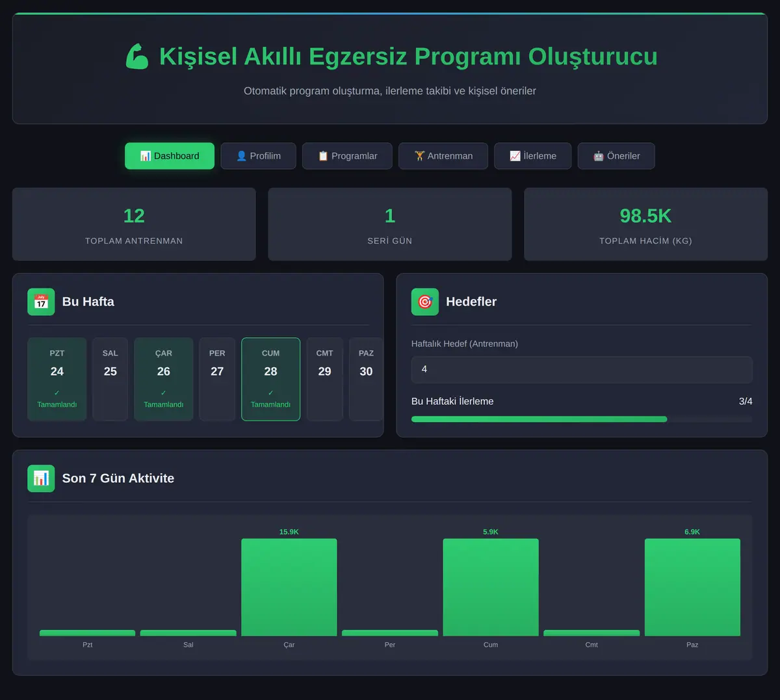Click the "Son 7 Gün Aktivite" heading
The width and height of the screenshot is (780, 700).
(118, 478)
